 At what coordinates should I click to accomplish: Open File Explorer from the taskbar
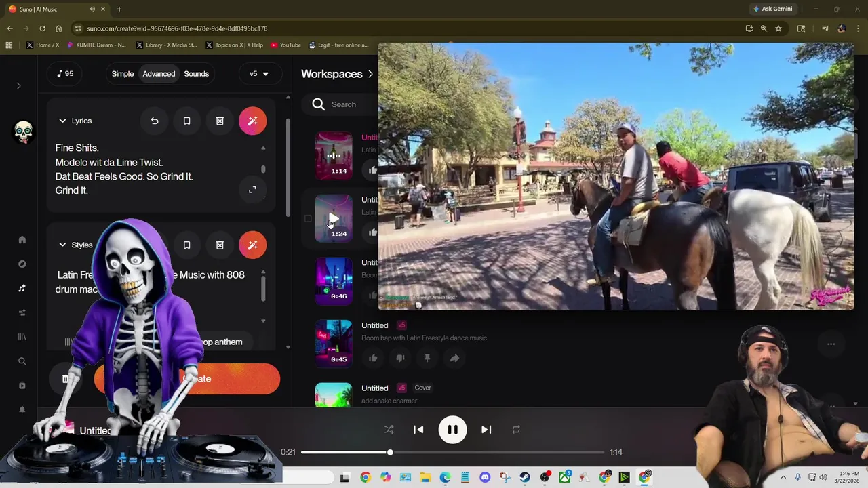click(x=425, y=477)
